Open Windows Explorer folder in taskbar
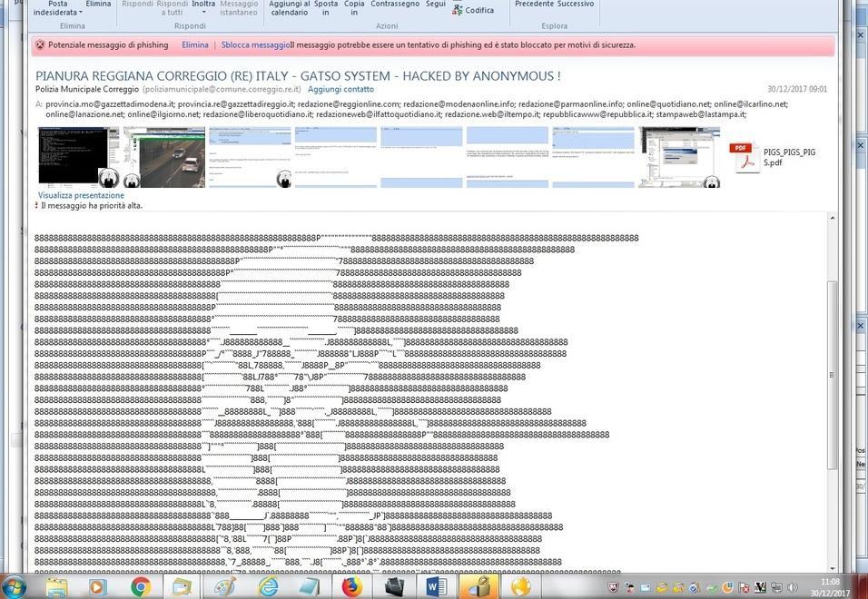 click(x=56, y=587)
